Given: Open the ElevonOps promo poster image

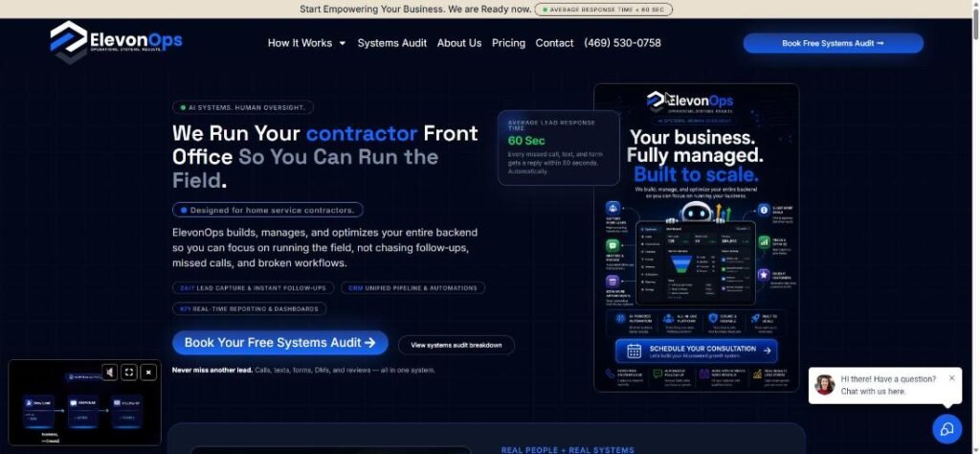Looking at the screenshot, I should [x=697, y=238].
